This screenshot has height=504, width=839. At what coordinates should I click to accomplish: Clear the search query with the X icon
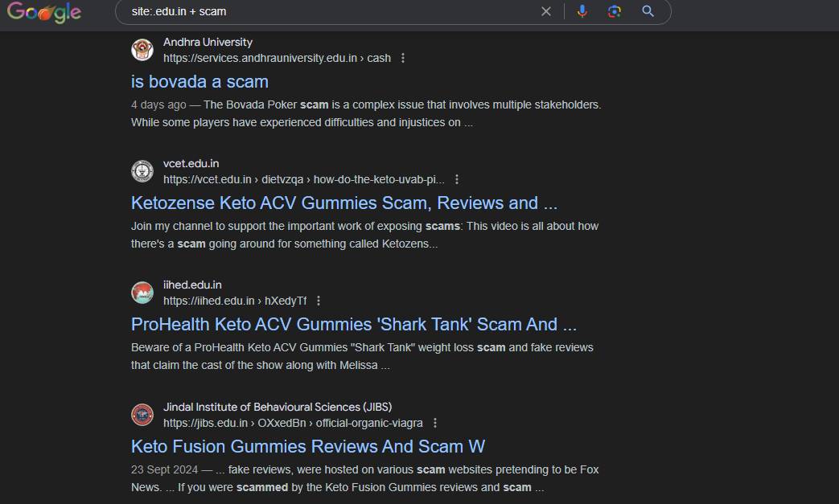click(x=545, y=11)
